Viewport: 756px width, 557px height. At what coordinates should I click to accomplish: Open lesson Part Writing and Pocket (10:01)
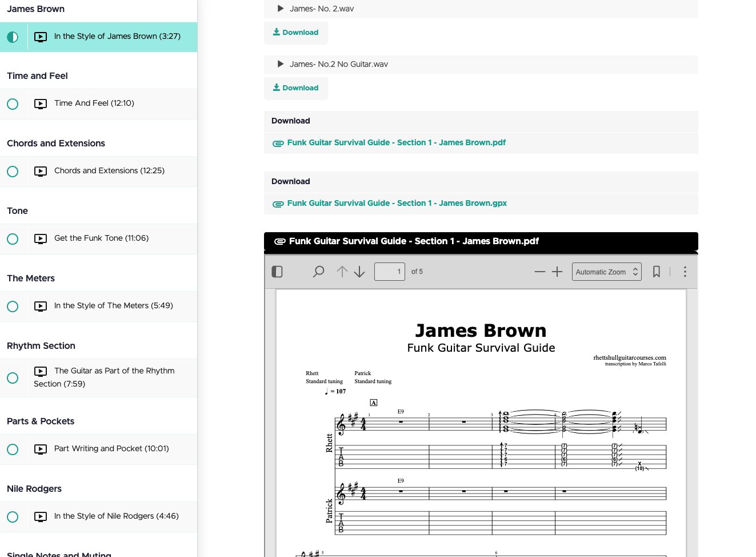point(111,448)
